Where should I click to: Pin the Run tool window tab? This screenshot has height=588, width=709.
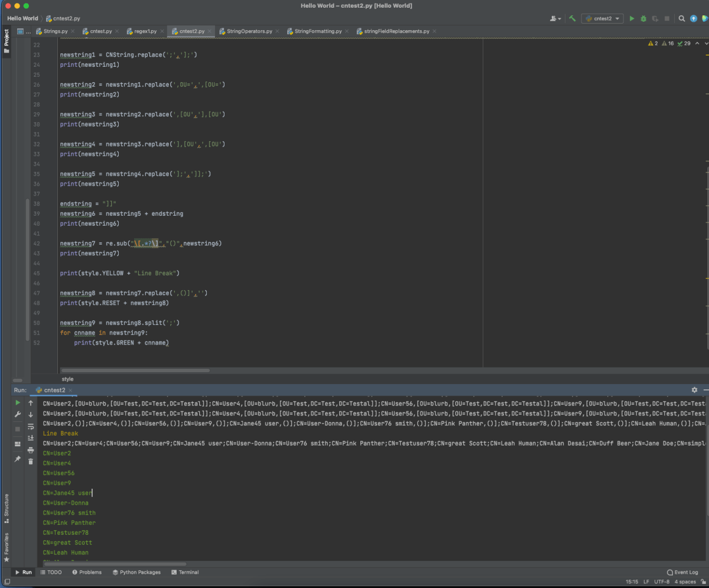pyautogui.click(x=18, y=457)
